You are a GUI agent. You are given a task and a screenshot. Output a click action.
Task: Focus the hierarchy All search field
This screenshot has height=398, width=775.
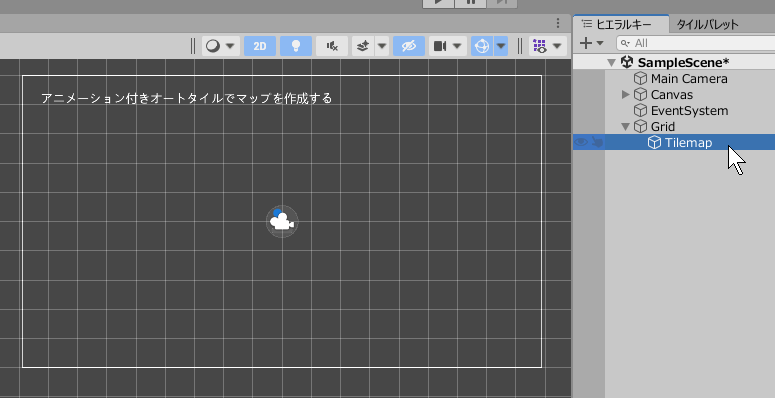695,43
